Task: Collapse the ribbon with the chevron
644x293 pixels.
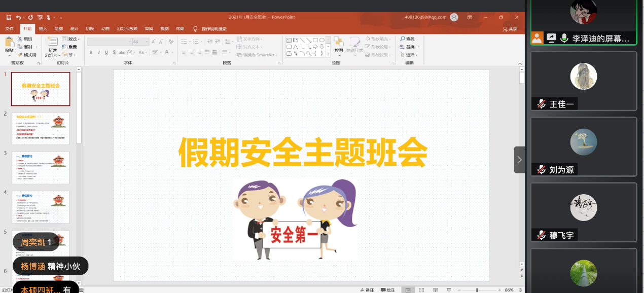Action: click(x=520, y=63)
